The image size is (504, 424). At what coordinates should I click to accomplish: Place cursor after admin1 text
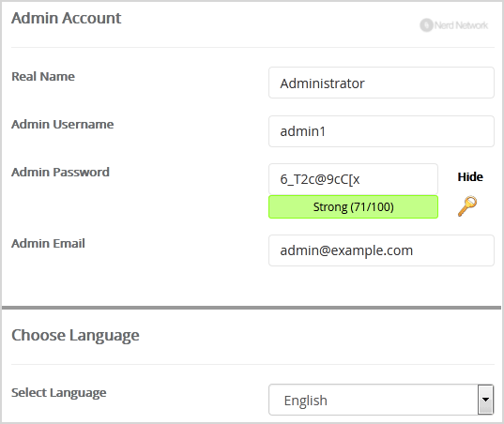(328, 131)
